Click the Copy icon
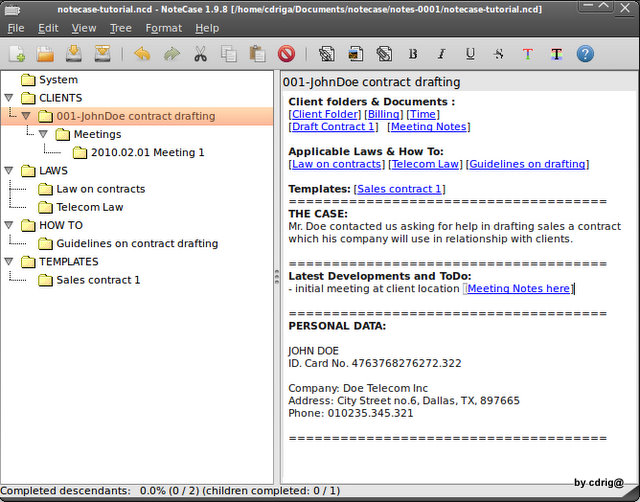640x502 pixels. click(229, 54)
